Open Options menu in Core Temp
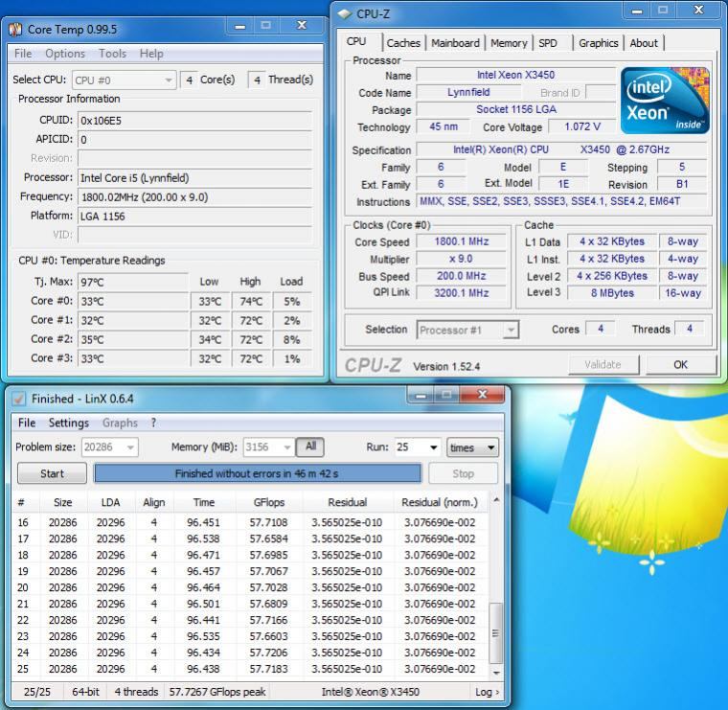728x710 pixels. coord(65,54)
